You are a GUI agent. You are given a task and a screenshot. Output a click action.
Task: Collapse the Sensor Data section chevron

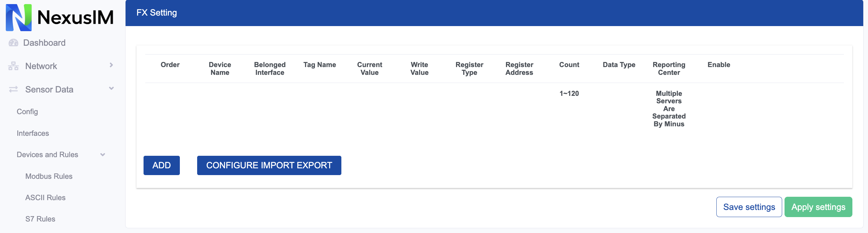[x=111, y=88]
